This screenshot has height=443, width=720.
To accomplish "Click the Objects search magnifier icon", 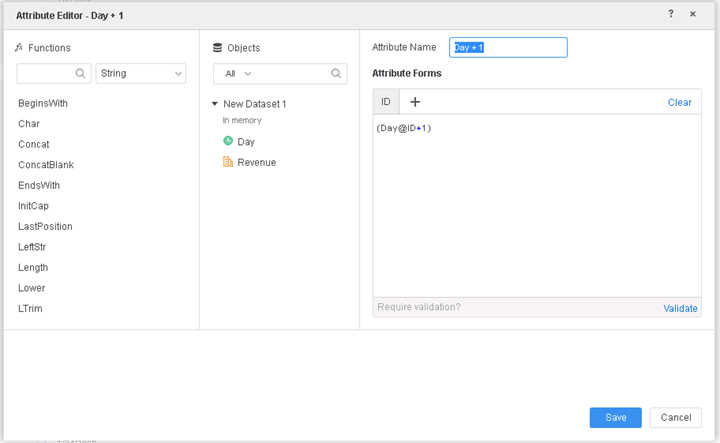I will pyautogui.click(x=337, y=73).
